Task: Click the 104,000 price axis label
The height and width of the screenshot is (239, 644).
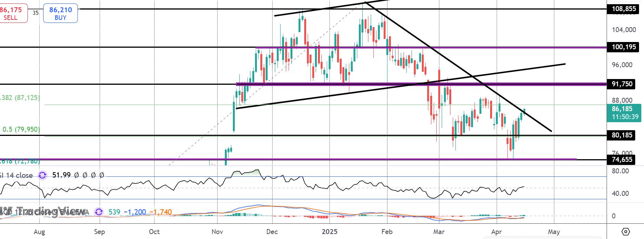Action: pos(624,29)
